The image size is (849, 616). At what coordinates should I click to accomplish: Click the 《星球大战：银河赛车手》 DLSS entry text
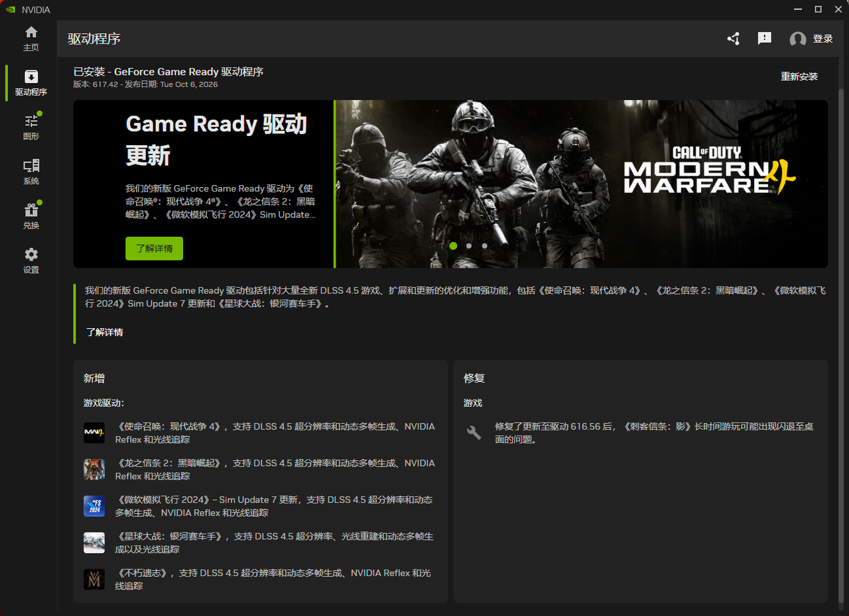[275, 542]
